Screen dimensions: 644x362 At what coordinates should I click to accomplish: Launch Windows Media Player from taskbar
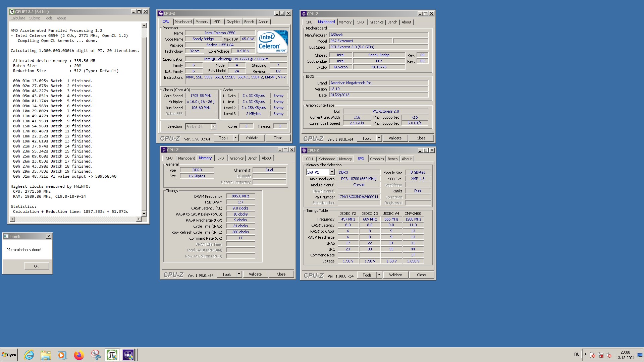pos(62,355)
